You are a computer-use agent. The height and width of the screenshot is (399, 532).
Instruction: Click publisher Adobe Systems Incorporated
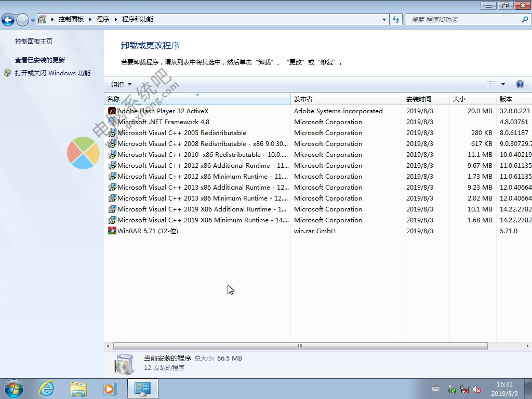tap(338, 111)
